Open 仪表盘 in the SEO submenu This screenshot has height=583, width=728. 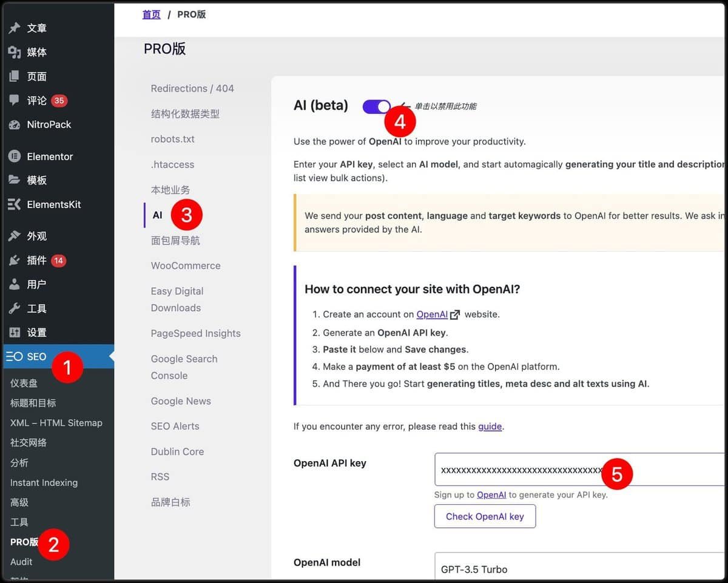coord(24,383)
